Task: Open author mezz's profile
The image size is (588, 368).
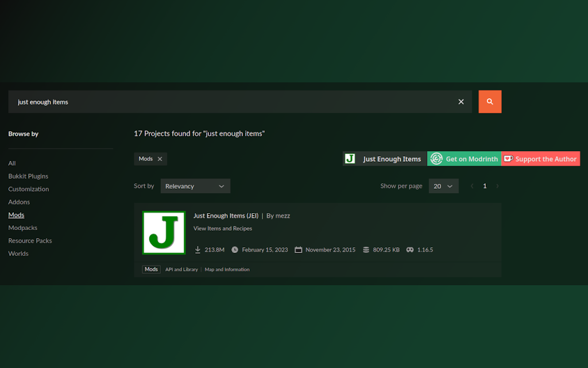Action: pyautogui.click(x=283, y=216)
